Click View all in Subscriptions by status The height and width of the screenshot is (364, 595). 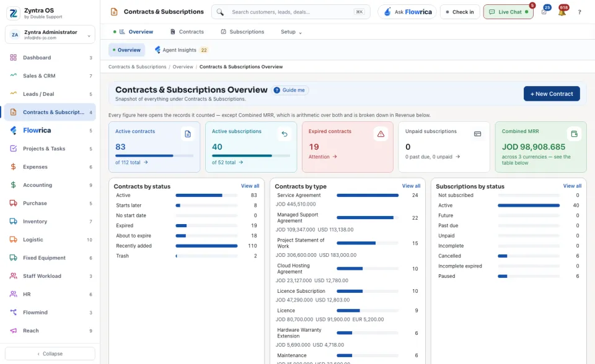[572, 186]
